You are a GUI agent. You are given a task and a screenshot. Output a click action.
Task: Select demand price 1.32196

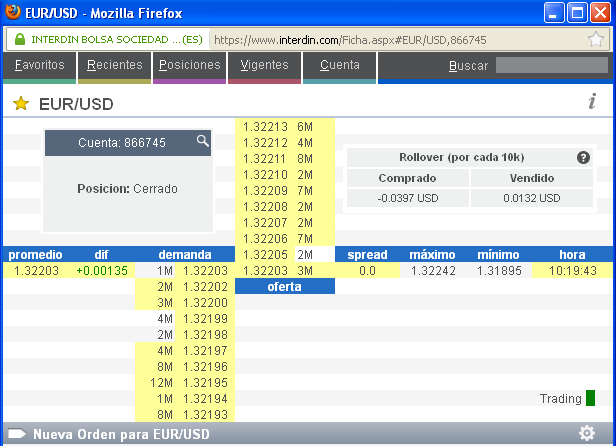[205, 367]
